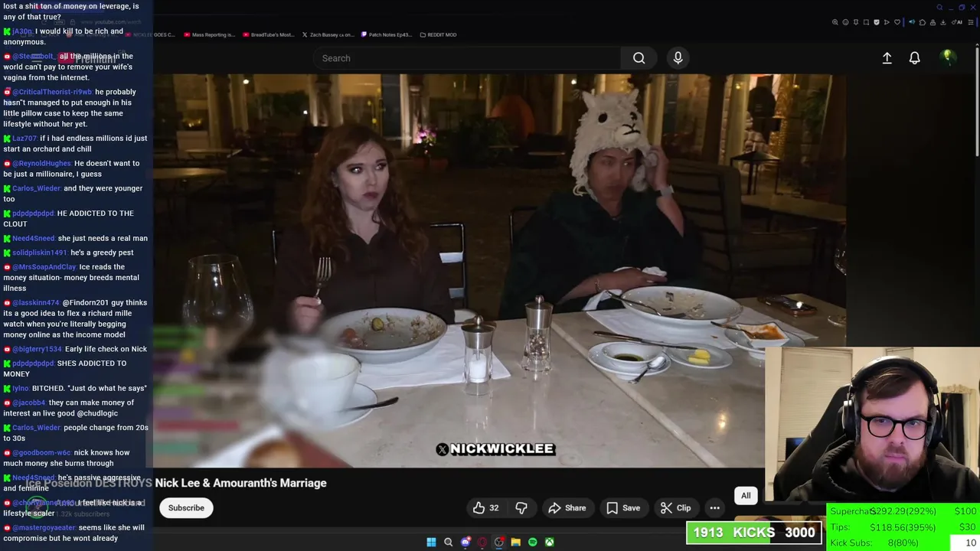This screenshot has height=551, width=980.
Task: Open "BreadTube's Most..." bookmark
Action: (x=268, y=34)
